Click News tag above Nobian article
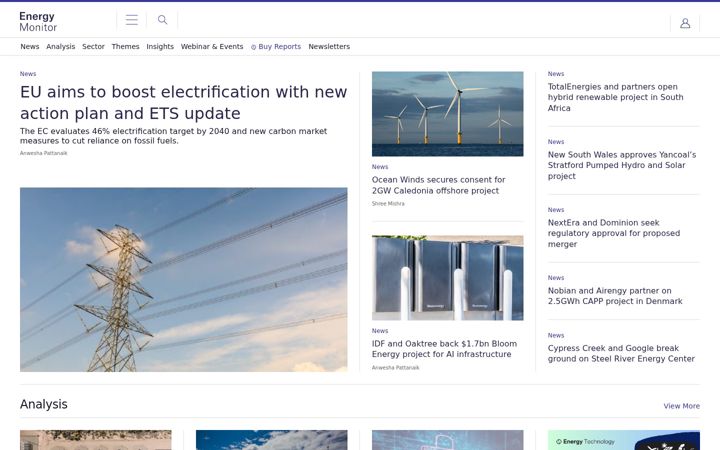 click(x=556, y=278)
